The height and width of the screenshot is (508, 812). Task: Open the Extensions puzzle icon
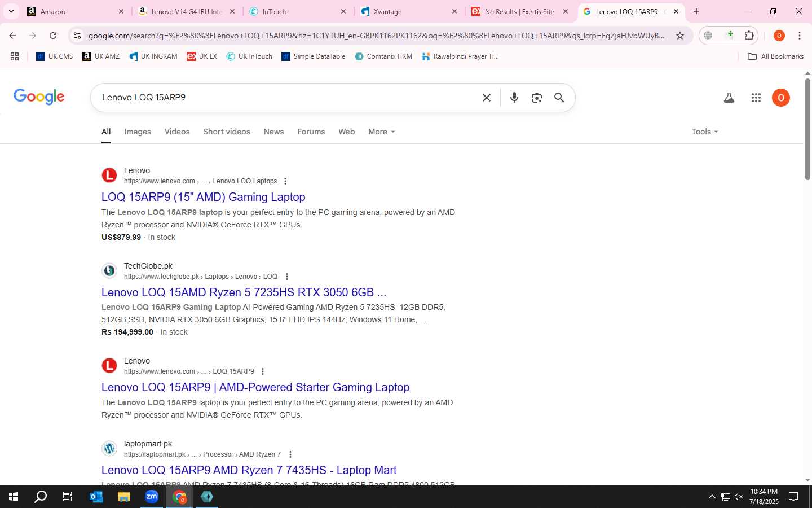point(749,36)
